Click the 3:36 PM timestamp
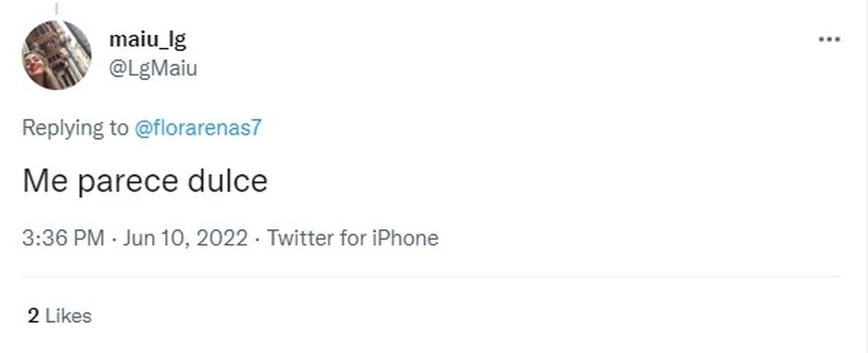Screen dimensions: 868x353 tap(64, 238)
